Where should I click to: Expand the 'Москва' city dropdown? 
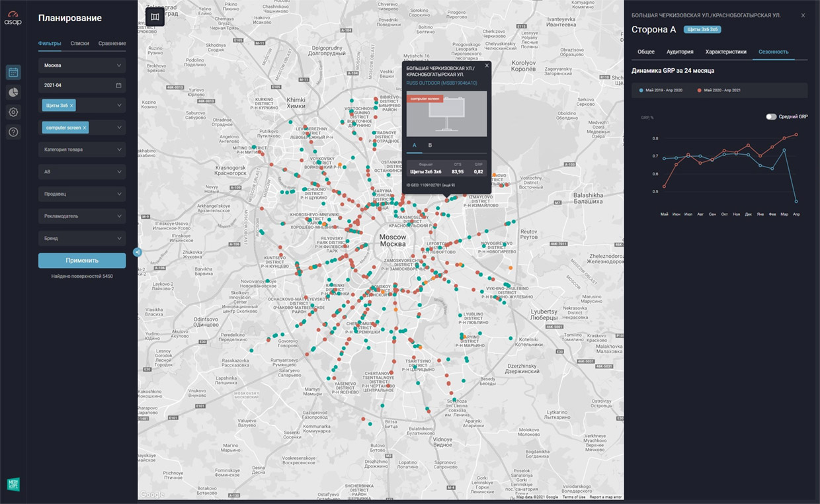click(82, 65)
